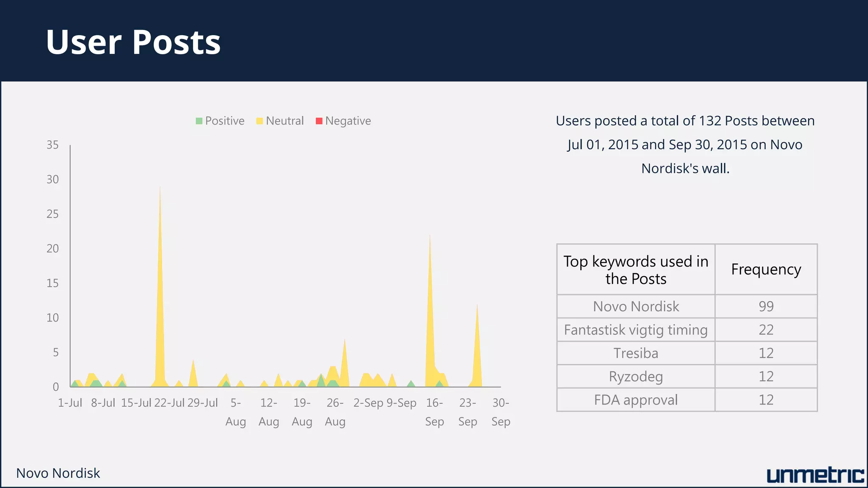Click the '26-Aug' axis label
The height and width of the screenshot is (488, 868).
[335, 412]
